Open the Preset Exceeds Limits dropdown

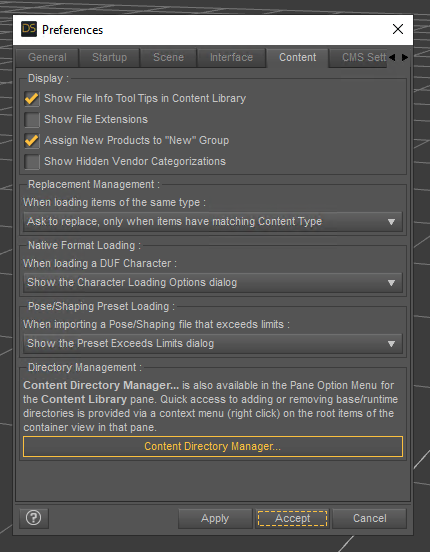[213, 343]
